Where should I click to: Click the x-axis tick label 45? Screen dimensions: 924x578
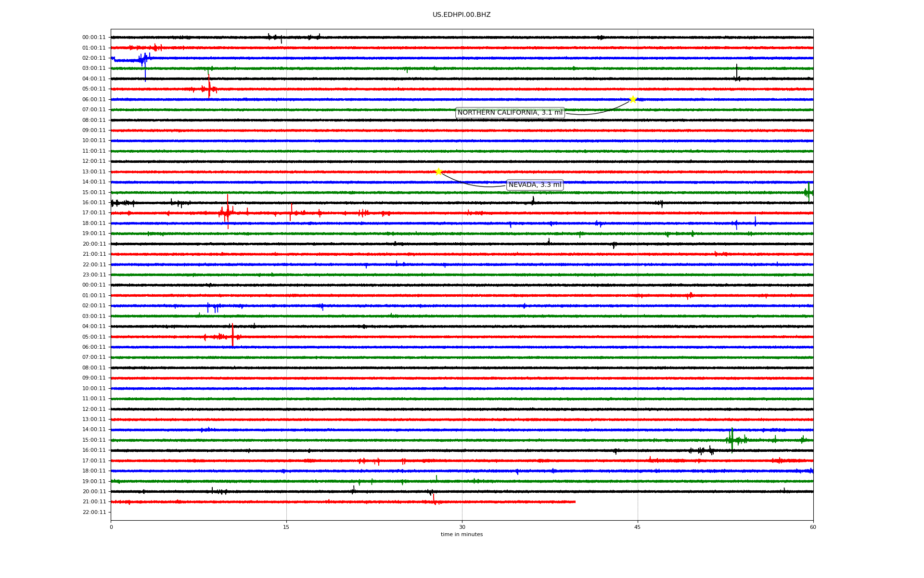coord(638,527)
